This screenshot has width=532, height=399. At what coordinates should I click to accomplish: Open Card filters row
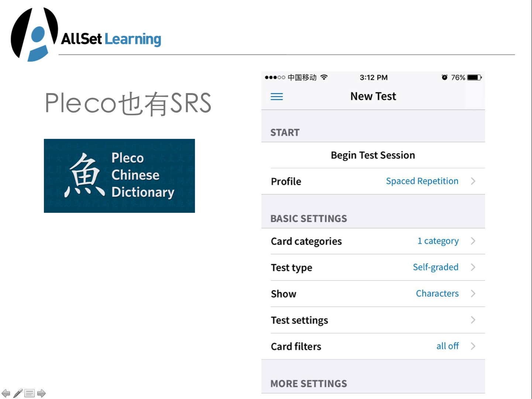coord(373,347)
